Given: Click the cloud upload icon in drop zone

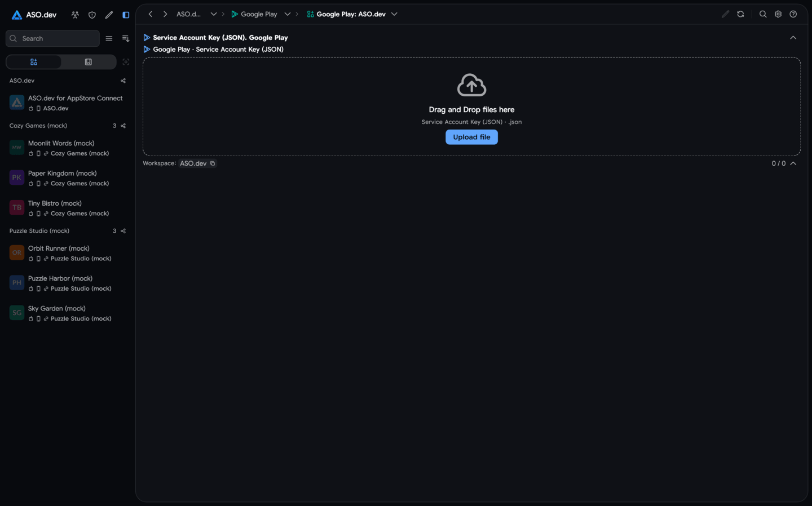Looking at the screenshot, I should click(x=471, y=85).
